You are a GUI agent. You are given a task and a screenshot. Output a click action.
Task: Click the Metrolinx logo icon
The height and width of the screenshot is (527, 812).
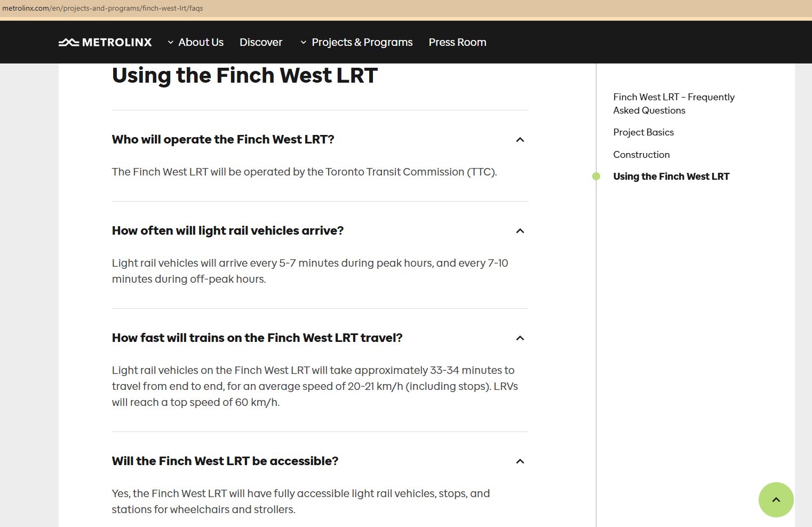click(x=69, y=42)
